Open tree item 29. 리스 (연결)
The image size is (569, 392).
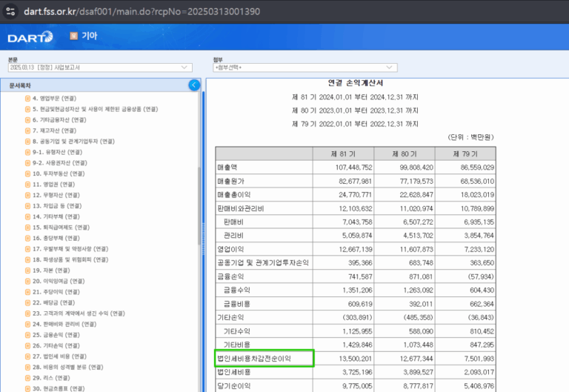tap(51, 378)
